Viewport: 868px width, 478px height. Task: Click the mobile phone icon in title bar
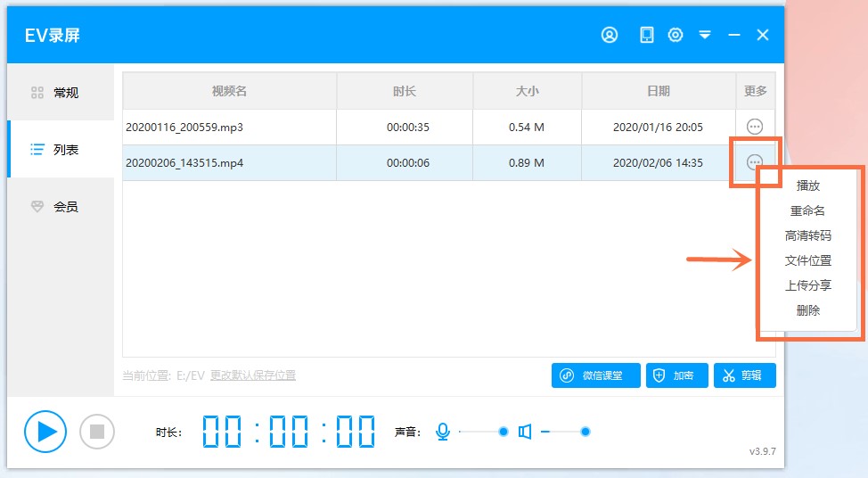point(647,35)
